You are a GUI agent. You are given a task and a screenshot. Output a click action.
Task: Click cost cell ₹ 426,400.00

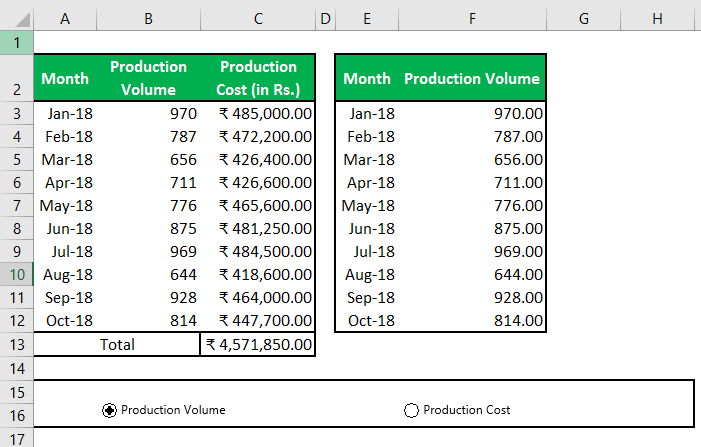pyautogui.click(x=258, y=160)
